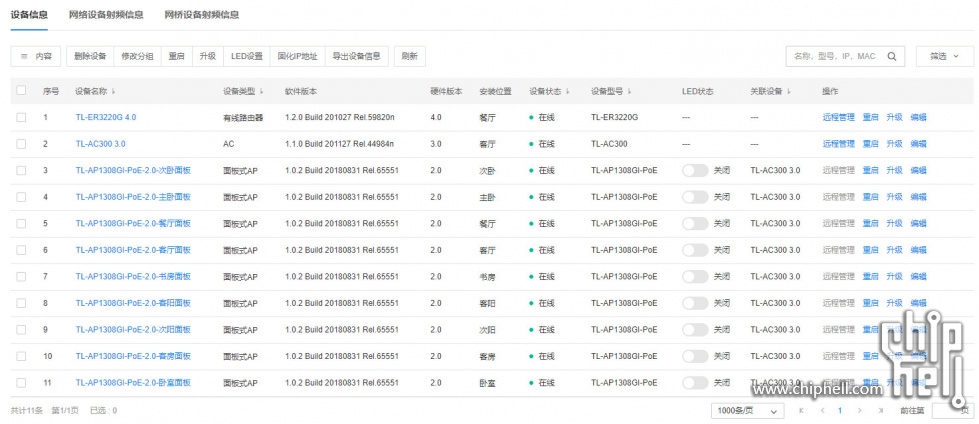Go to previous page arrow
Image resolution: width=979 pixels, height=424 pixels.
[822, 410]
